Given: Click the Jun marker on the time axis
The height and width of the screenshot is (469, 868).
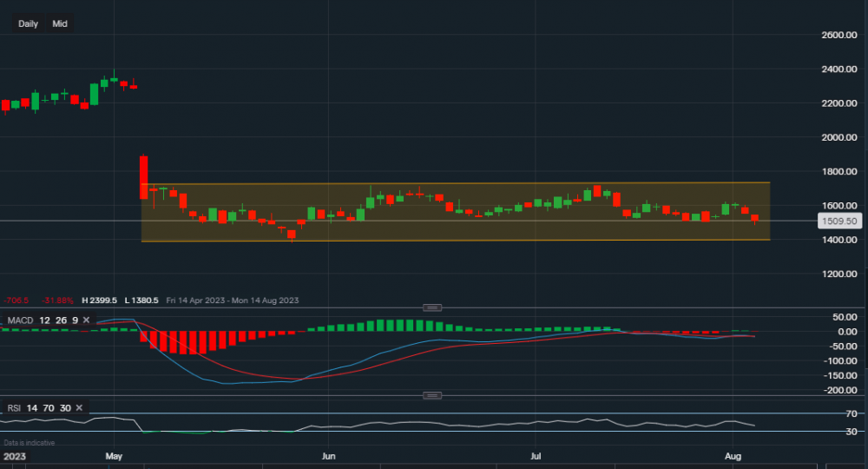Looking at the screenshot, I should click(x=327, y=455).
